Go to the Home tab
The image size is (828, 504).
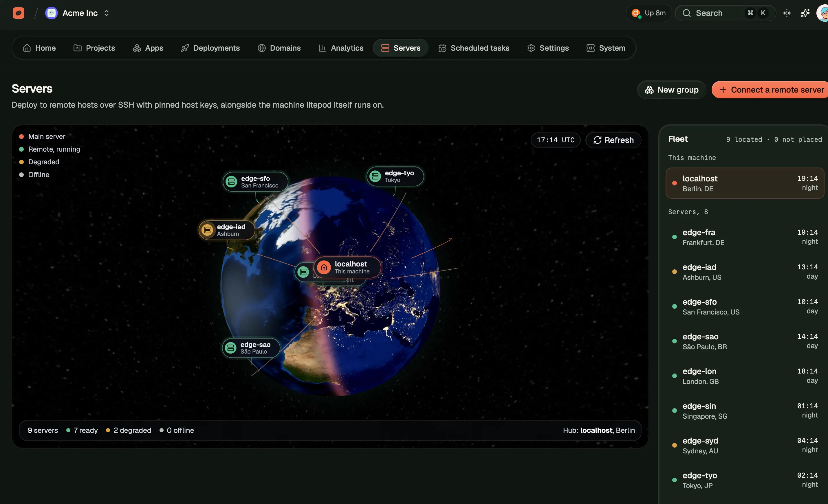[x=39, y=48]
